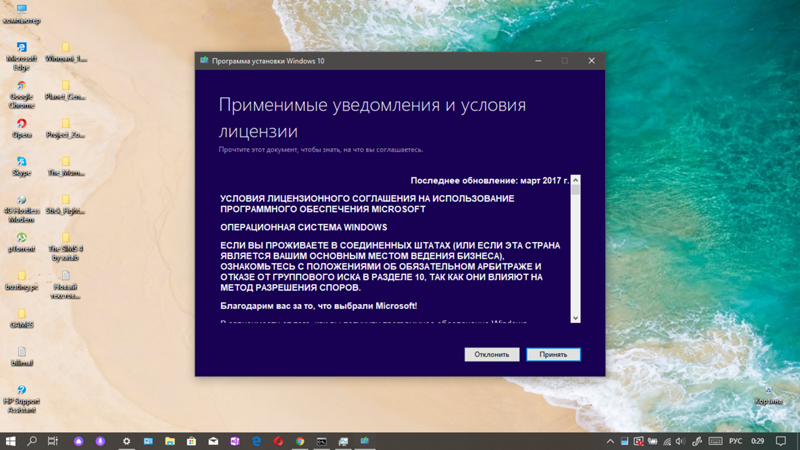Open taskbar search magnifier
The image size is (800, 450).
32,441
